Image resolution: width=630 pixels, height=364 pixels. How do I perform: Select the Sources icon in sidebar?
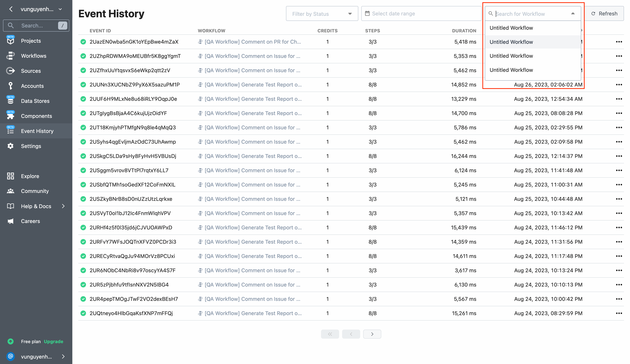click(10, 71)
